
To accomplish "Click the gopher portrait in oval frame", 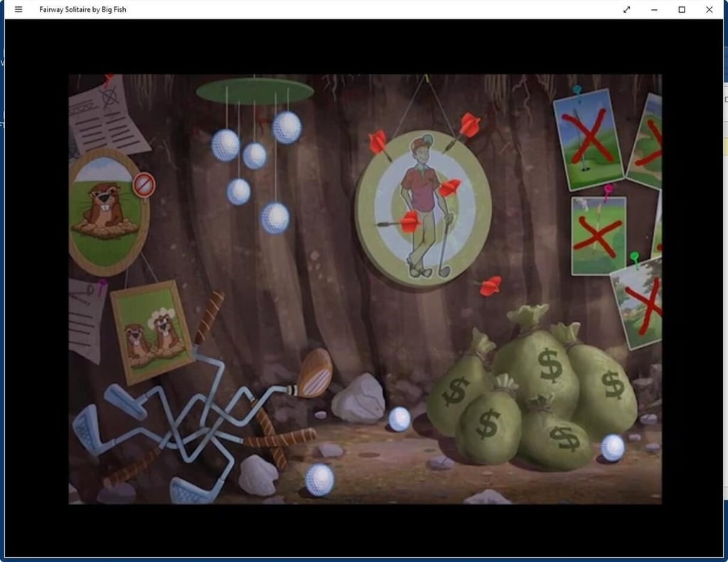I will point(109,212).
